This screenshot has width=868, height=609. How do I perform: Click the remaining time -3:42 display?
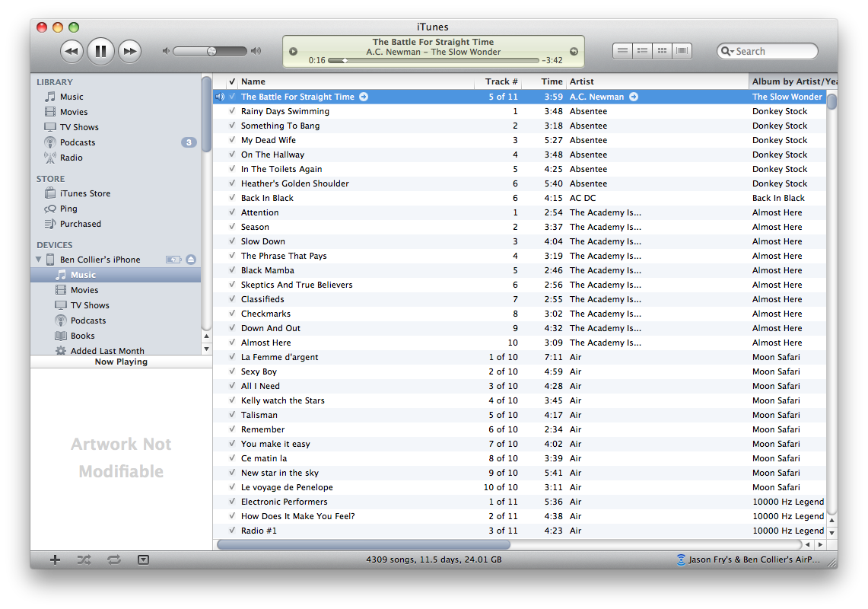(552, 60)
